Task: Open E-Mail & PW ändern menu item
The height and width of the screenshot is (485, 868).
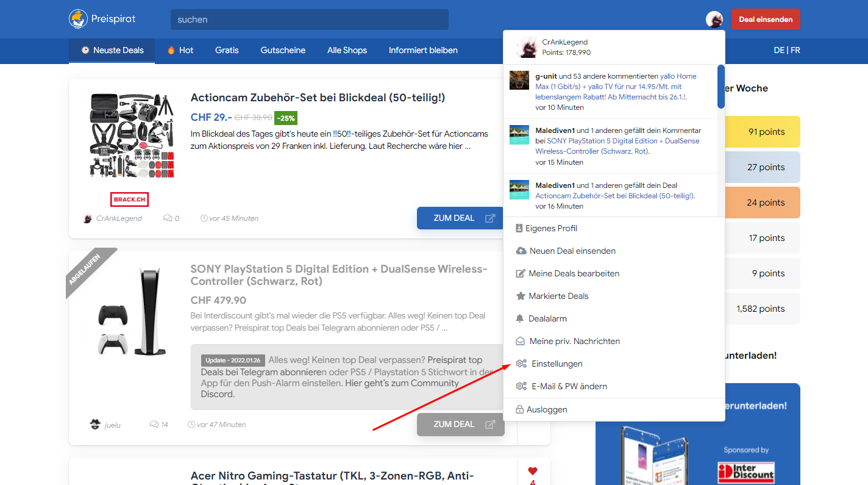Action: click(x=569, y=386)
